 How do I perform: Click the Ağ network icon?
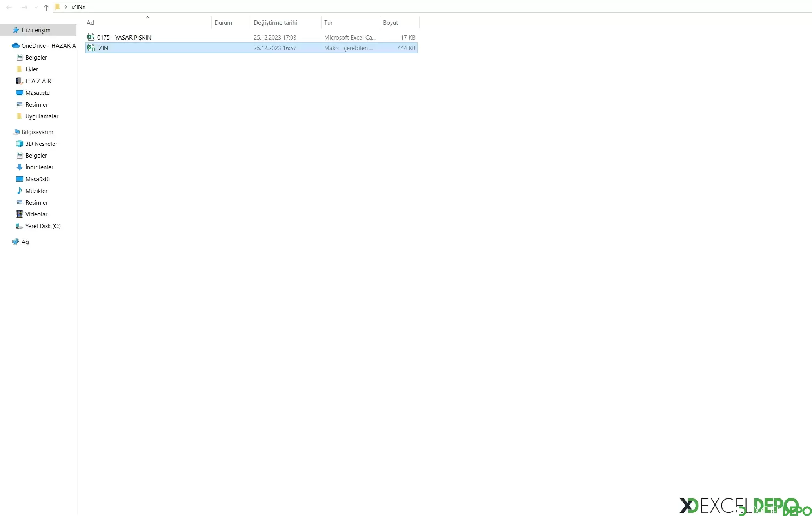(x=16, y=242)
